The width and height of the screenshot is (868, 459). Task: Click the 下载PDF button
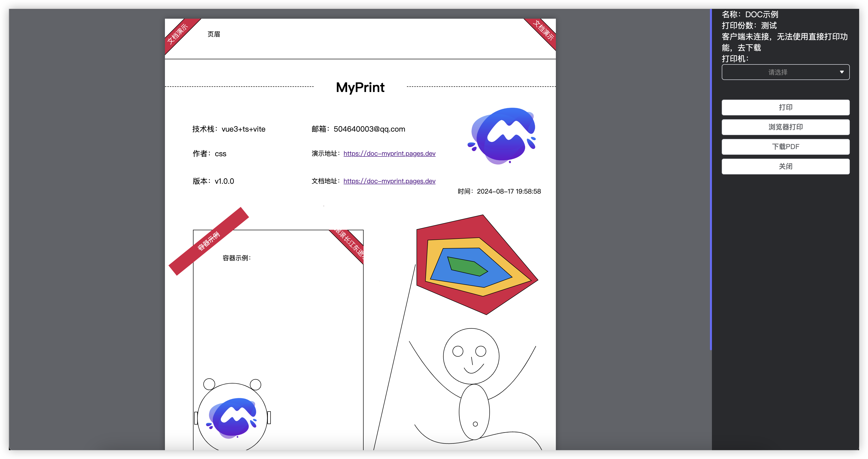tap(785, 147)
